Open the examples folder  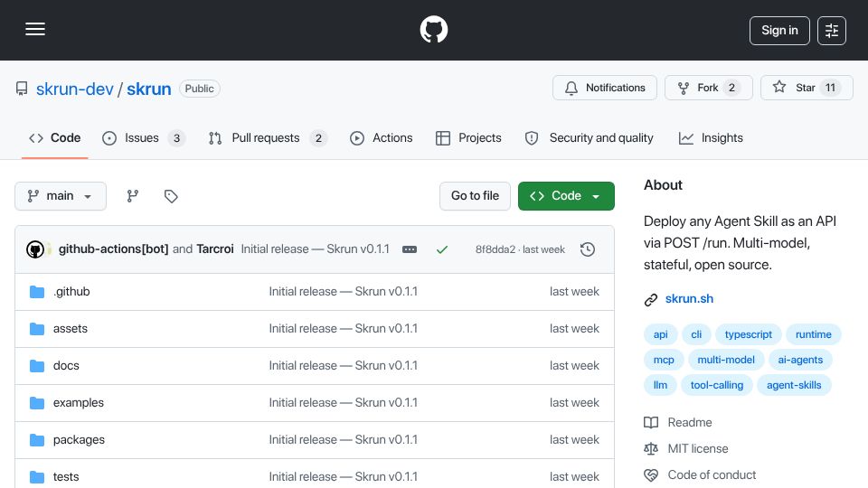tap(78, 403)
